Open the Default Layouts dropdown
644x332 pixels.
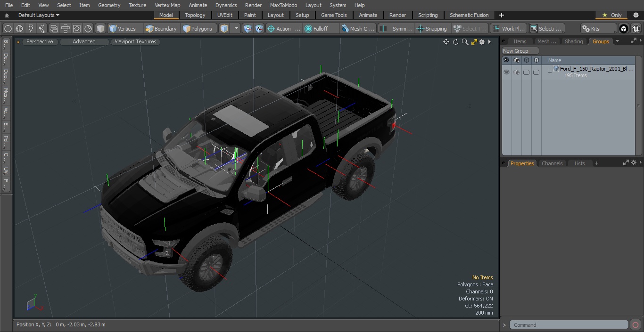pyautogui.click(x=39, y=15)
